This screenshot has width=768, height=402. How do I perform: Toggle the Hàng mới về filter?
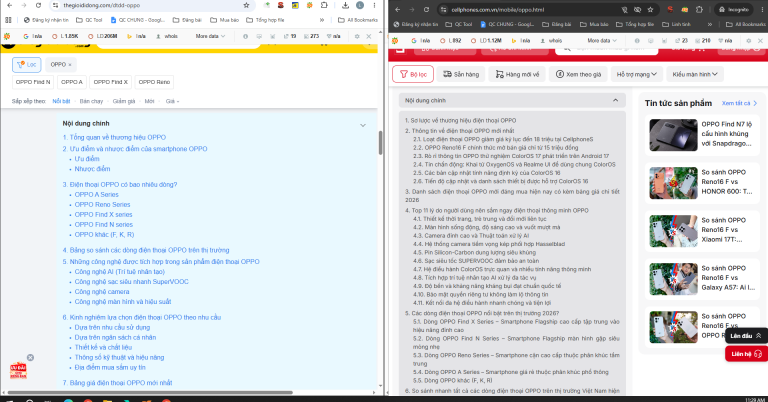coord(517,74)
